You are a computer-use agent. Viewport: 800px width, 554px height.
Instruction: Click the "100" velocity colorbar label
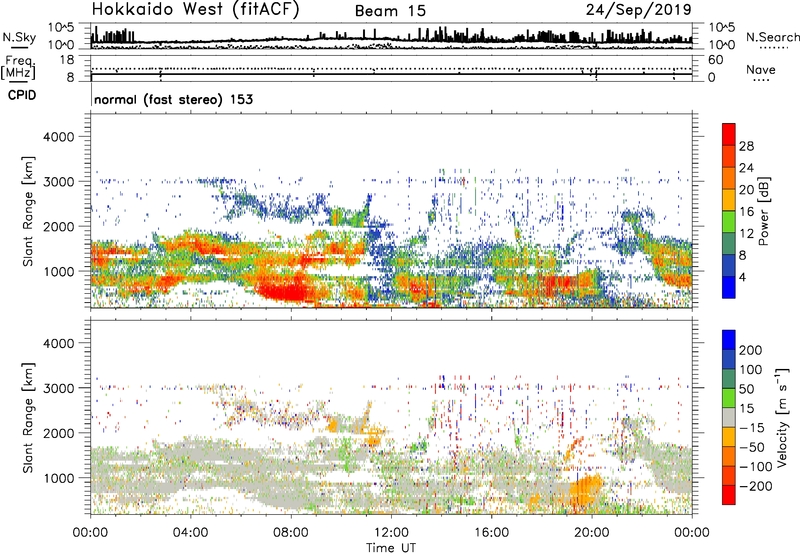751,369
